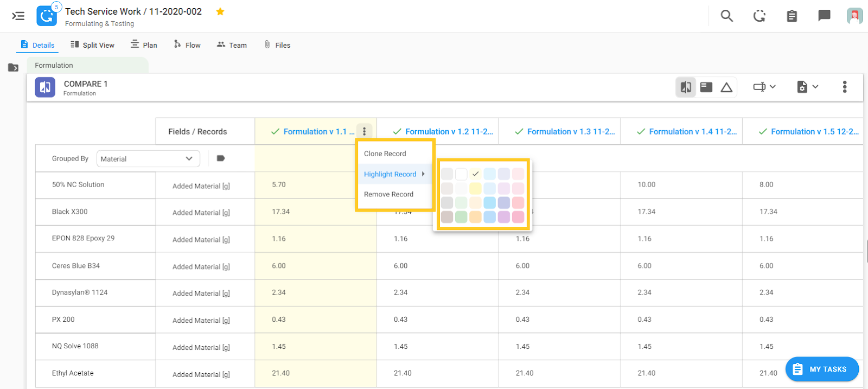Screen dimensions: 868x389
Task: Switch to the Flow tab
Action: [187, 45]
